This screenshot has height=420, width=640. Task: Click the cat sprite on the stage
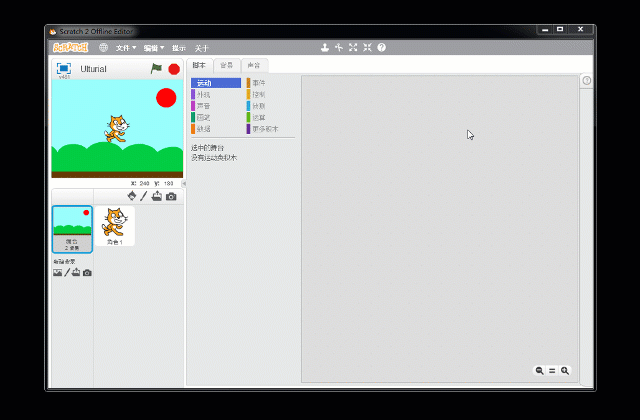pyautogui.click(x=117, y=129)
